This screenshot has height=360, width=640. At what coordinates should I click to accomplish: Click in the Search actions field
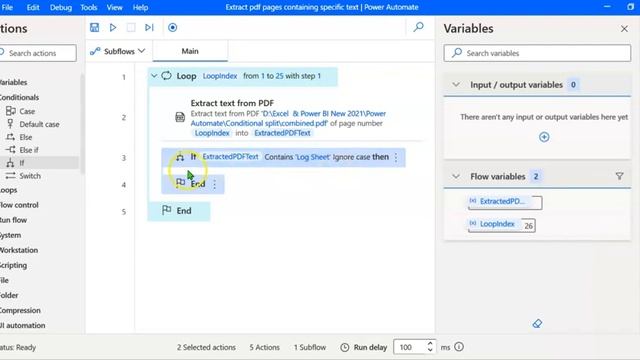pos(38,53)
